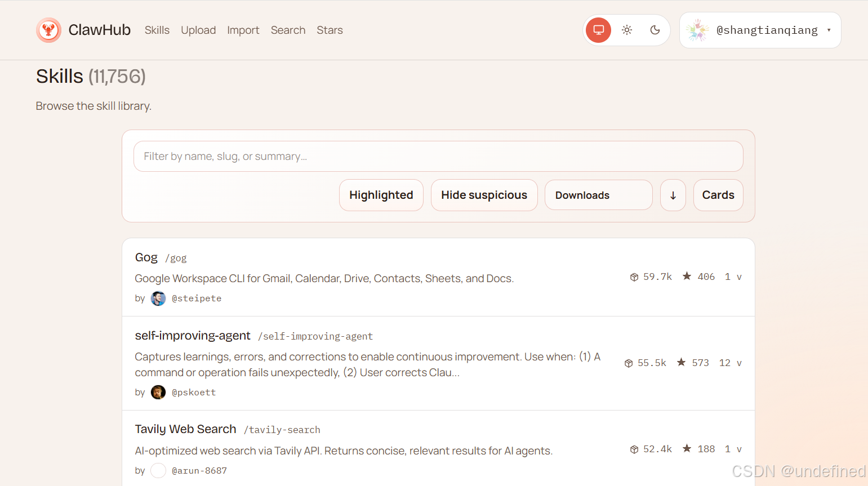Click Gog star icon beside 406
This screenshot has height=486, width=868.
687,276
